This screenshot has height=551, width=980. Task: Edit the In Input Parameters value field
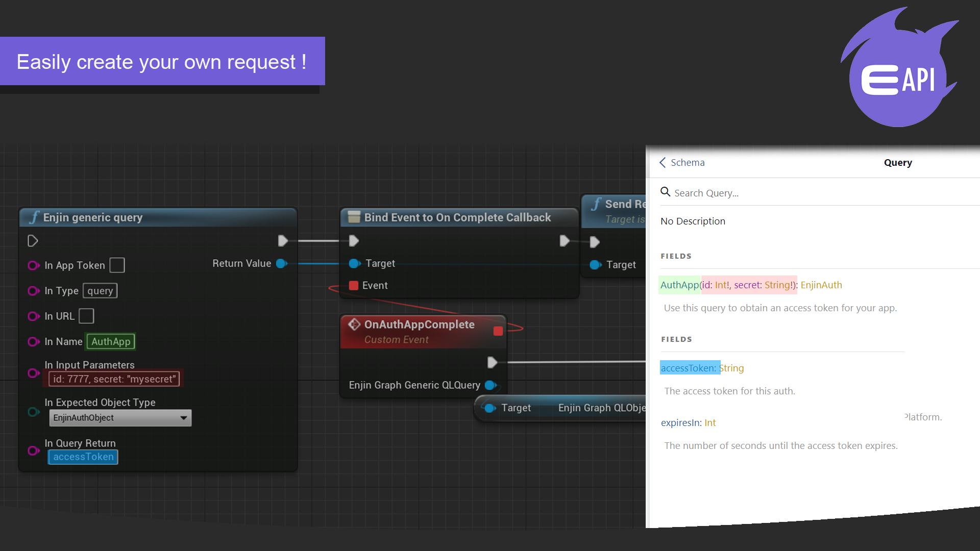[x=113, y=379]
